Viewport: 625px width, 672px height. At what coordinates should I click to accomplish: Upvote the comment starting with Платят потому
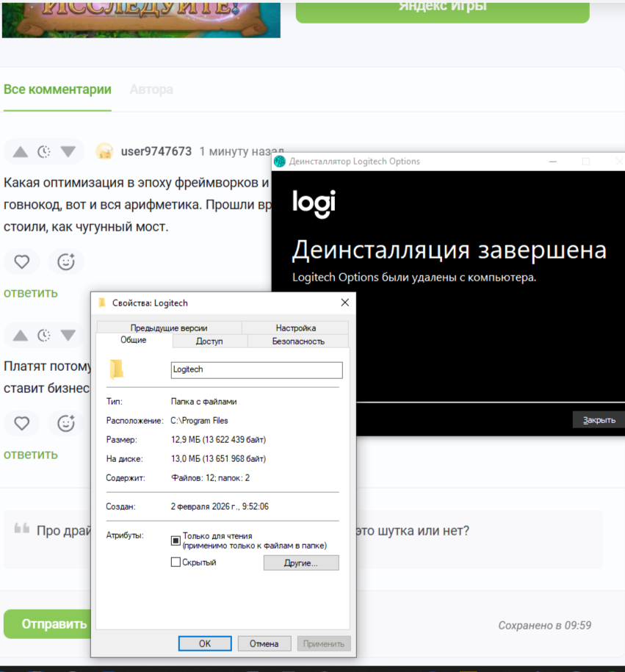pyautogui.click(x=20, y=335)
